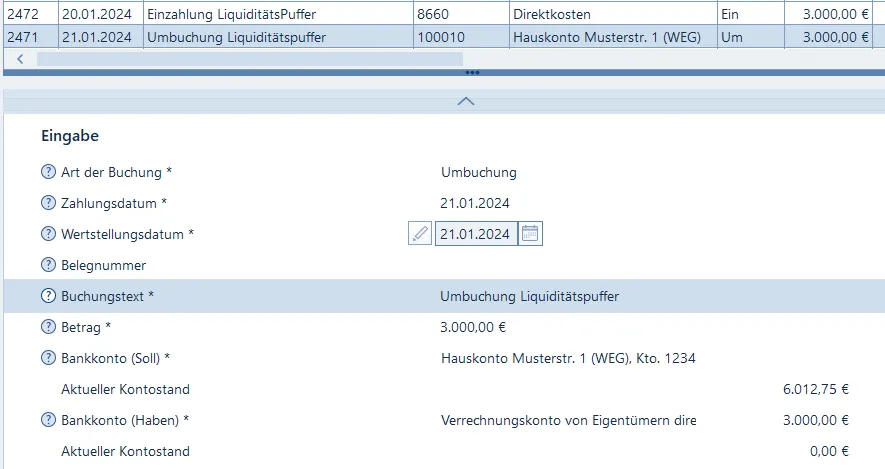Open calendar picker for Wertstellungsdatum
Image resolution: width=885 pixels, height=469 pixels.
pyautogui.click(x=531, y=234)
